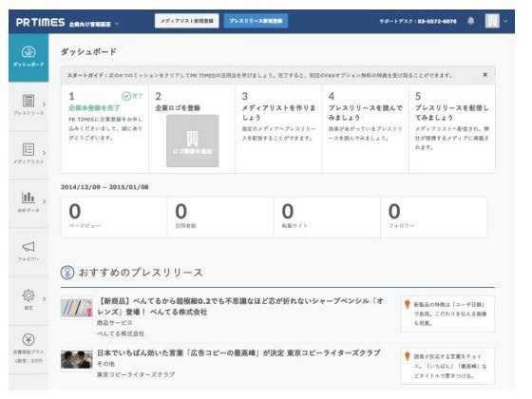Click the フォロワー stat card

tap(434, 217)
